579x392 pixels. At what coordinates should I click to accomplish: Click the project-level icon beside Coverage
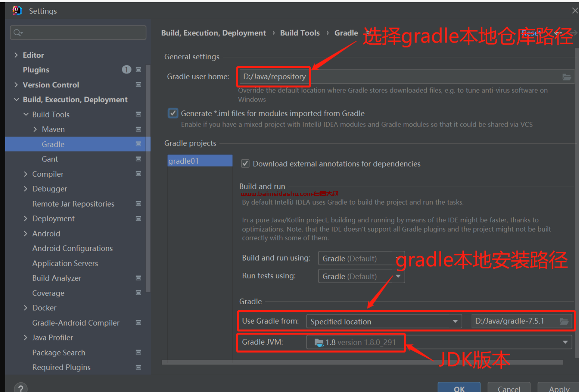coord(138,293)
